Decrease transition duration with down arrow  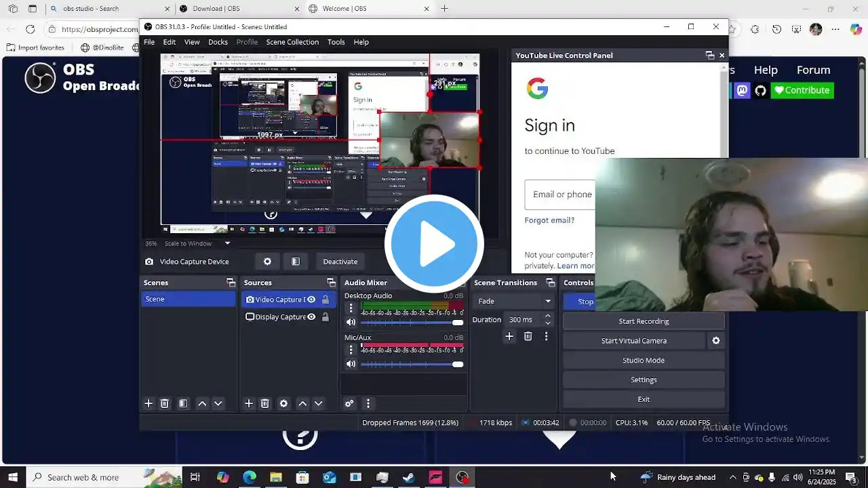[x=547, y=323]
